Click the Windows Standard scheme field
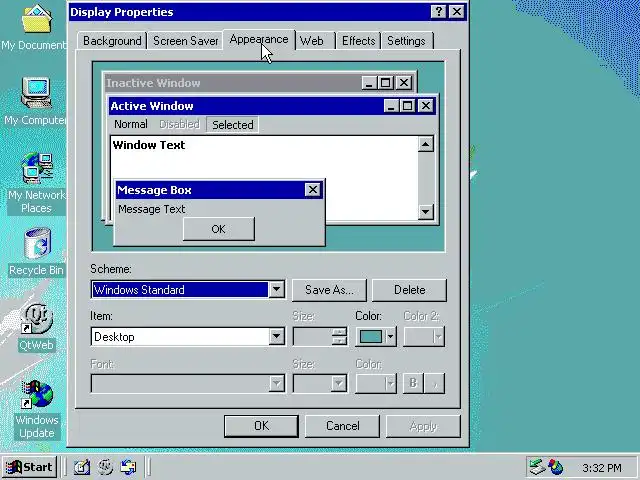 coord(180,290)
